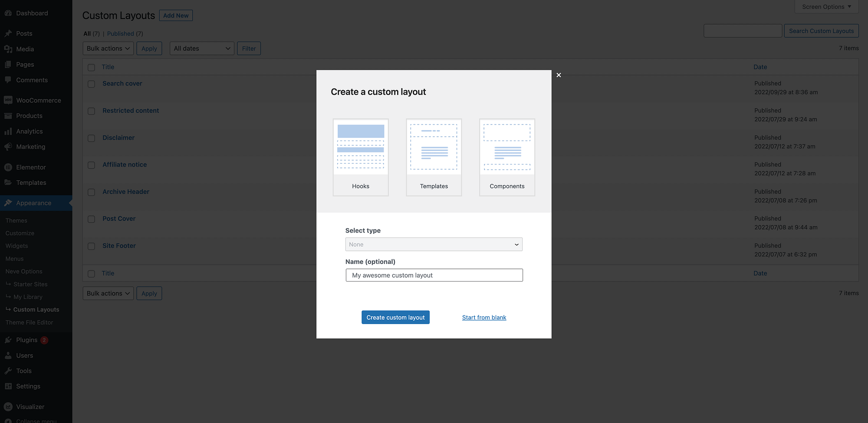Image resolution: width=868 pixels, height=423 pixels.
Task: Click the Pages icon in sidebar
Action: (8, 64)
